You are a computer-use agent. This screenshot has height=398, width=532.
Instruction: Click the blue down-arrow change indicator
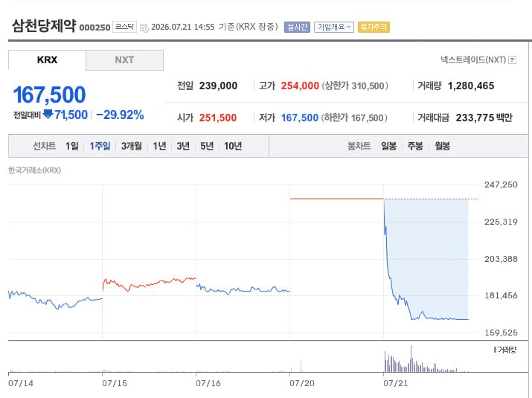coord(48,115)
